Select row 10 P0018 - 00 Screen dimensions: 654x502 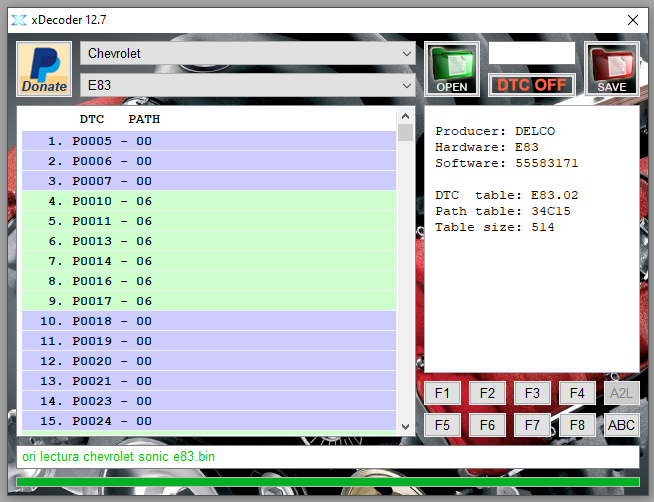tap(209, 321)
